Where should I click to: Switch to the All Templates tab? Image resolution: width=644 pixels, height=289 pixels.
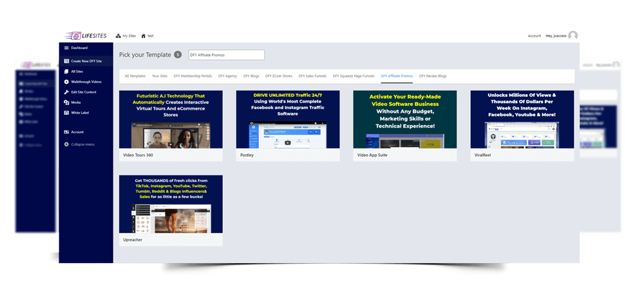(135, 76)
